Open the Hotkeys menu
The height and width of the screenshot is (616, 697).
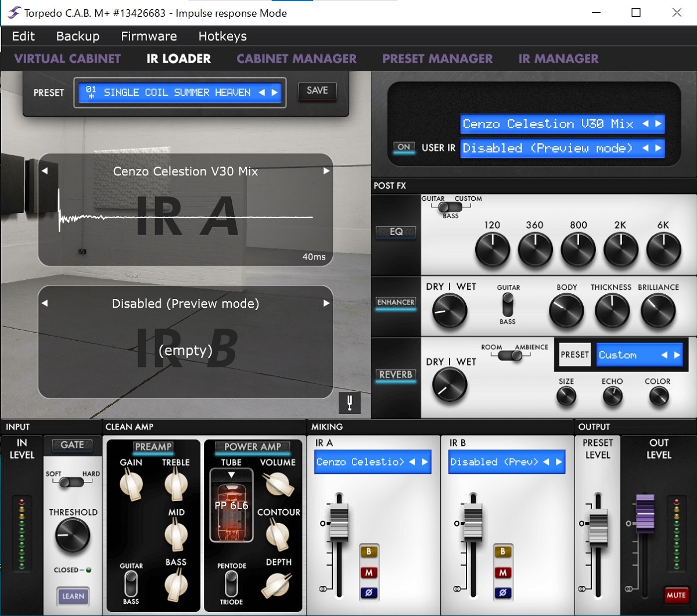click(x=222, y=36)
